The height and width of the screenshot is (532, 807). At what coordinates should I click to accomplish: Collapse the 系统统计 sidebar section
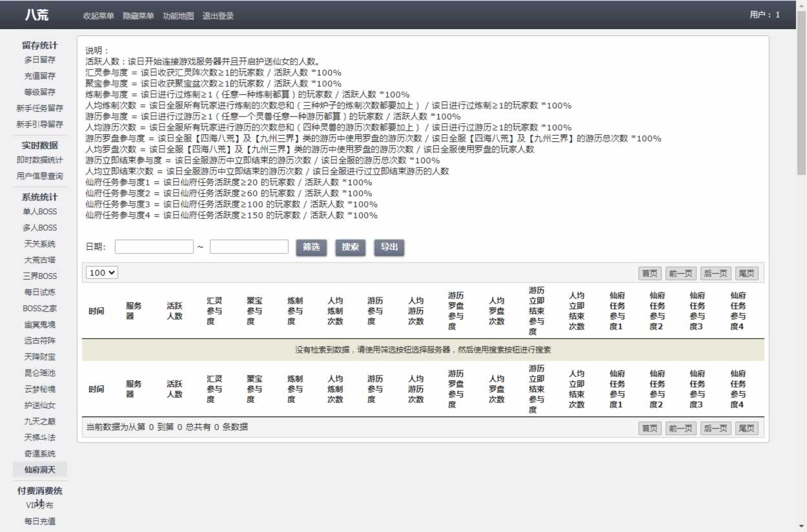(x=39, y=197)
